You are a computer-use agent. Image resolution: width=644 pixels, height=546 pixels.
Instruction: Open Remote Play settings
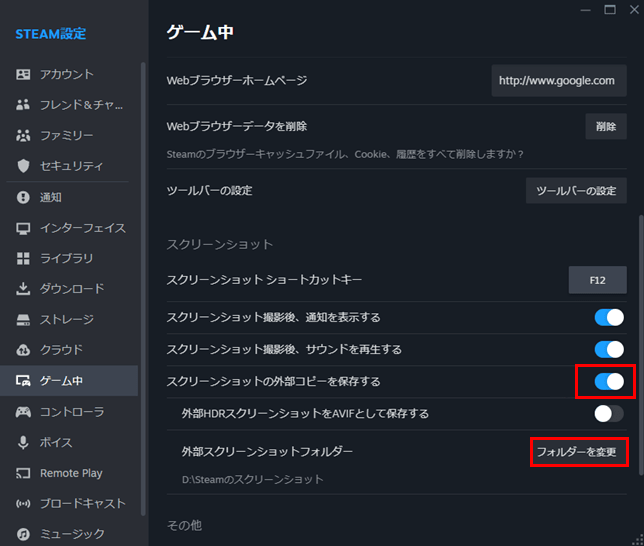[x=69, y=473]
